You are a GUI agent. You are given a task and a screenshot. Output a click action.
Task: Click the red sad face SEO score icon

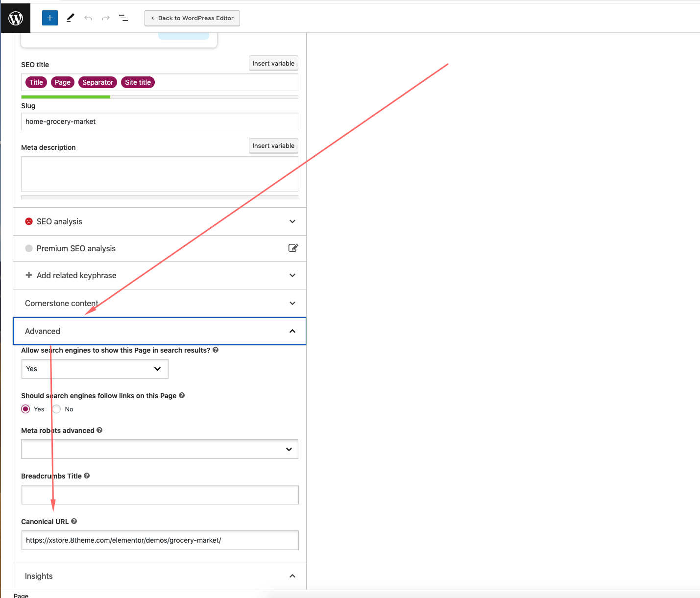click(x=29, y=221)
